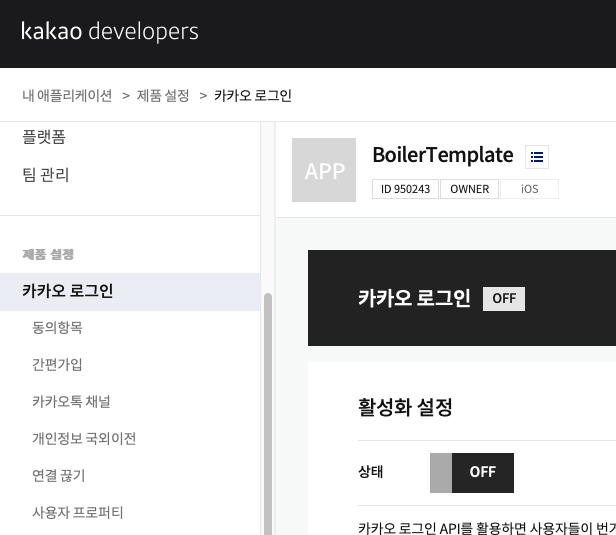This screenshot has height=535, width=616.
Task: Click the ID 950243 badge
Action: click(x=405, y=189)
